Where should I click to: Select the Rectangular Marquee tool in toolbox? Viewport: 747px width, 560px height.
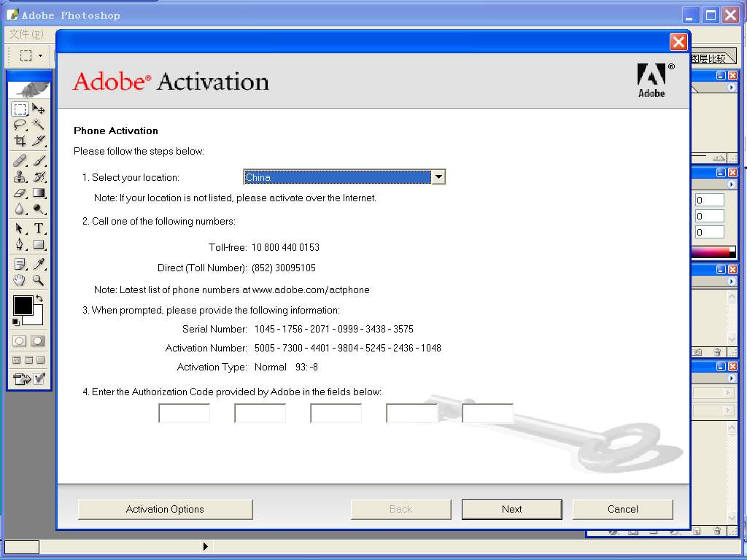20,109
